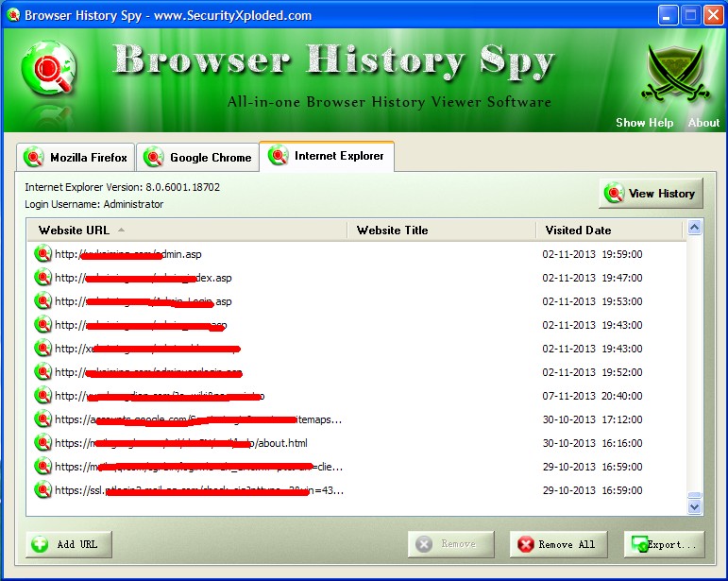Click the View History magnifier icon
Screen dimensions: 728x581
pyautogui.click(x=614, y=194)
